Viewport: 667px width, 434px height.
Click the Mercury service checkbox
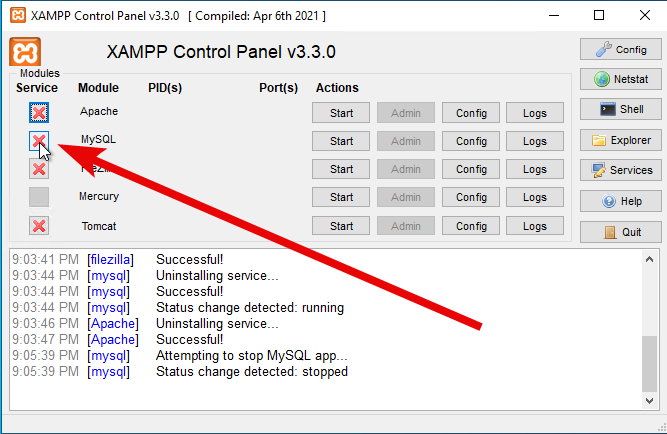(39, 197)
